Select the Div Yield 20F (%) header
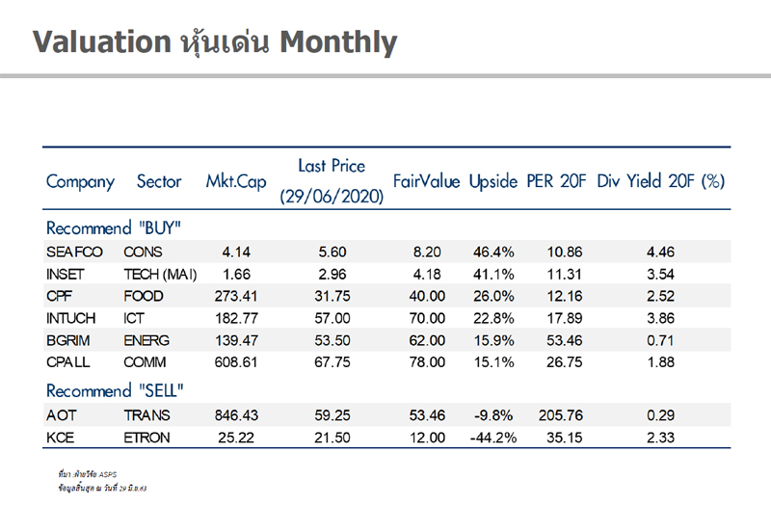The image size is (771, 532). 661,181
